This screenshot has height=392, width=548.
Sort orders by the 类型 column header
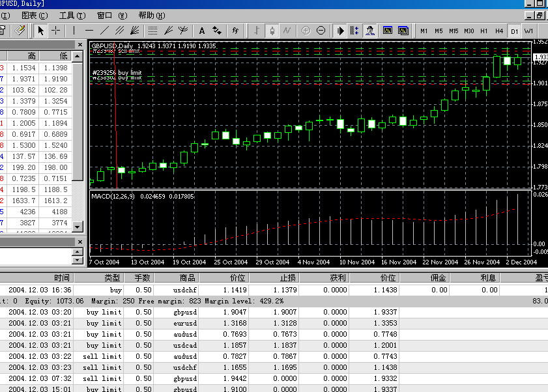pyautogui.click(x=112, y=277)
